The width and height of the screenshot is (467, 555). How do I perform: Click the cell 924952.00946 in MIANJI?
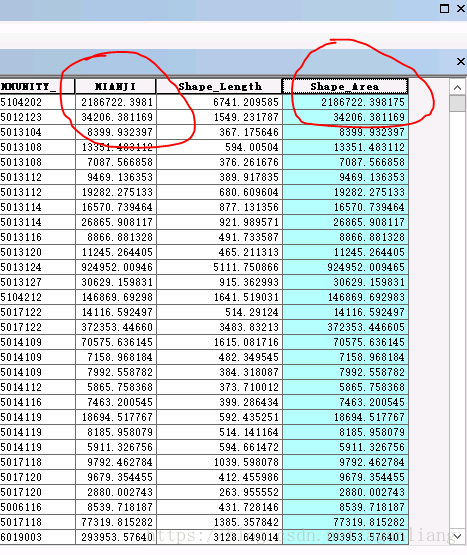[x=115, y=267]
